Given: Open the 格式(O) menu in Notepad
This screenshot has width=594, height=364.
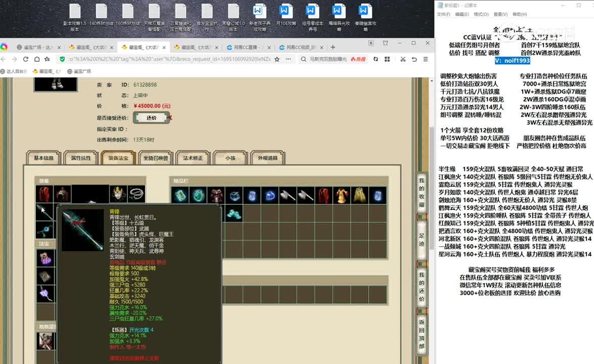Looking at the screenshot, I should point(481,14).
